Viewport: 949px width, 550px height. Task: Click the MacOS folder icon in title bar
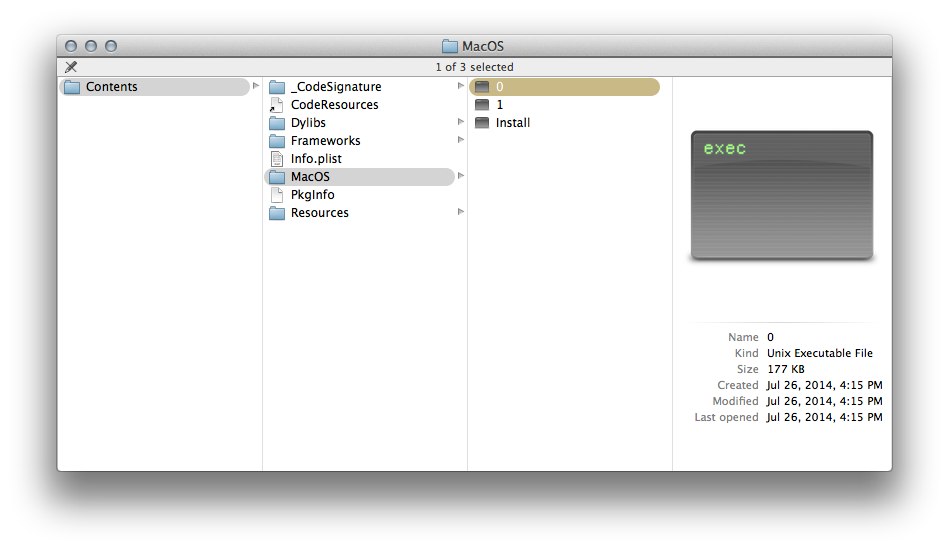(x=450, y=46)
